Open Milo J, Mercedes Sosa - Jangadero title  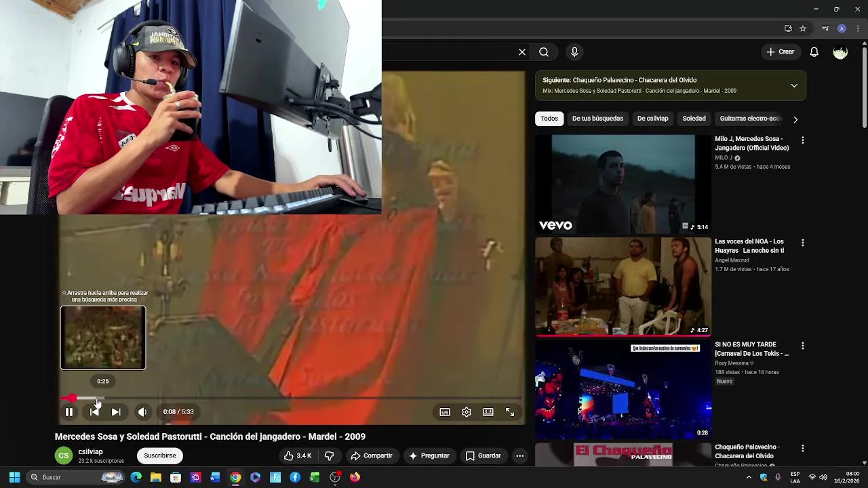pos(751,143)
